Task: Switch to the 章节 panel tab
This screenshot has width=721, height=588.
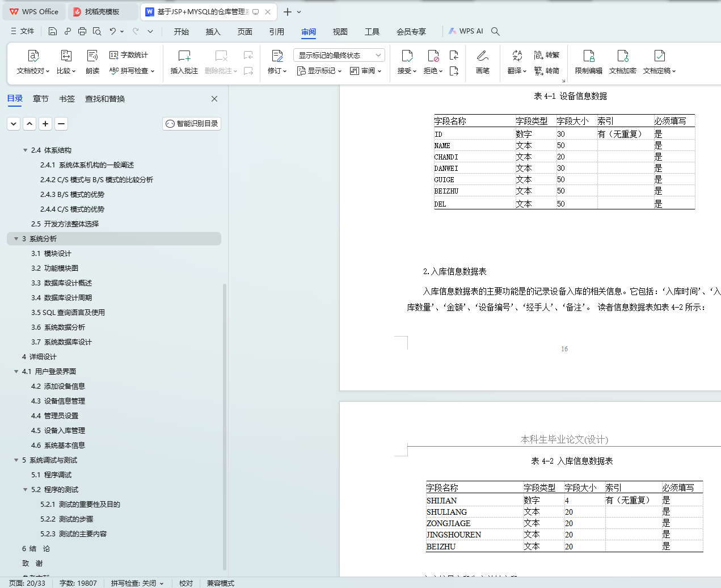Action: coord(41,99)
